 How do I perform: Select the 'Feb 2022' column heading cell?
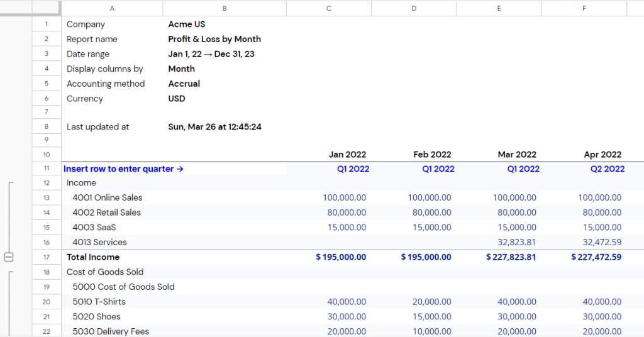[x=414, y=154]
